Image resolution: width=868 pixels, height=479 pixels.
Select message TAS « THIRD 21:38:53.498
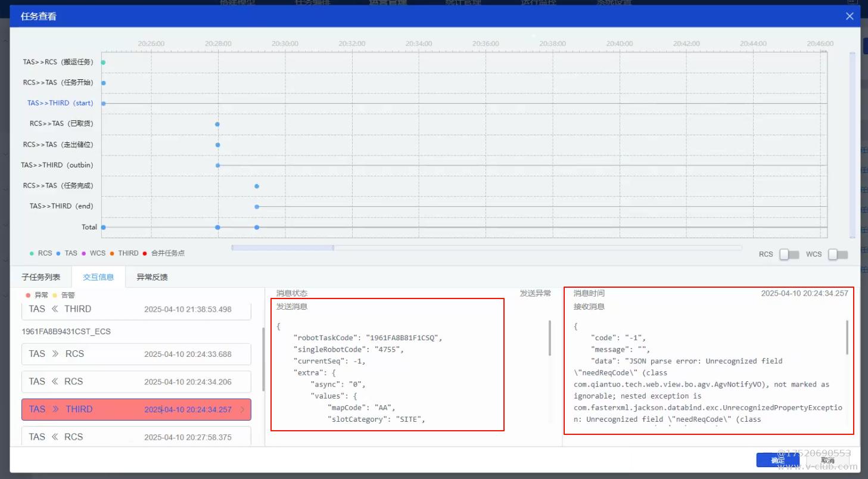point(136,309)
